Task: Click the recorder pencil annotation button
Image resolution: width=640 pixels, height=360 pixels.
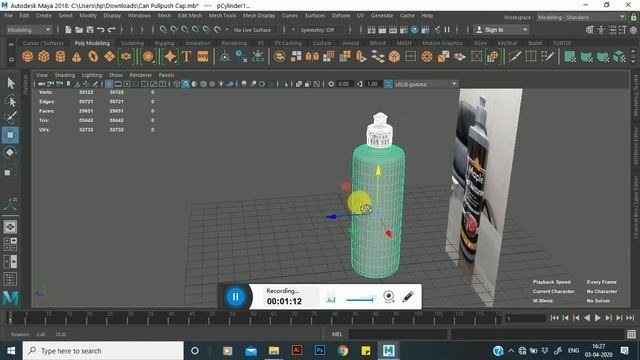Action: point(408,297)
